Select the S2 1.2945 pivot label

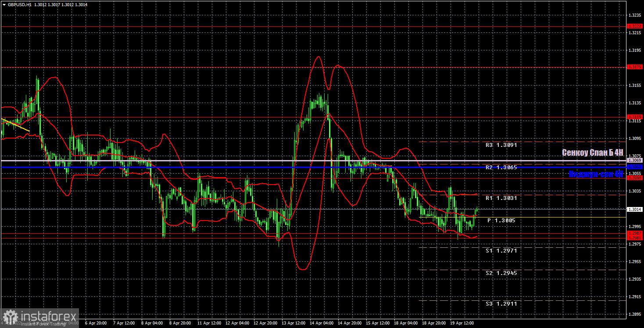(501, 273)
